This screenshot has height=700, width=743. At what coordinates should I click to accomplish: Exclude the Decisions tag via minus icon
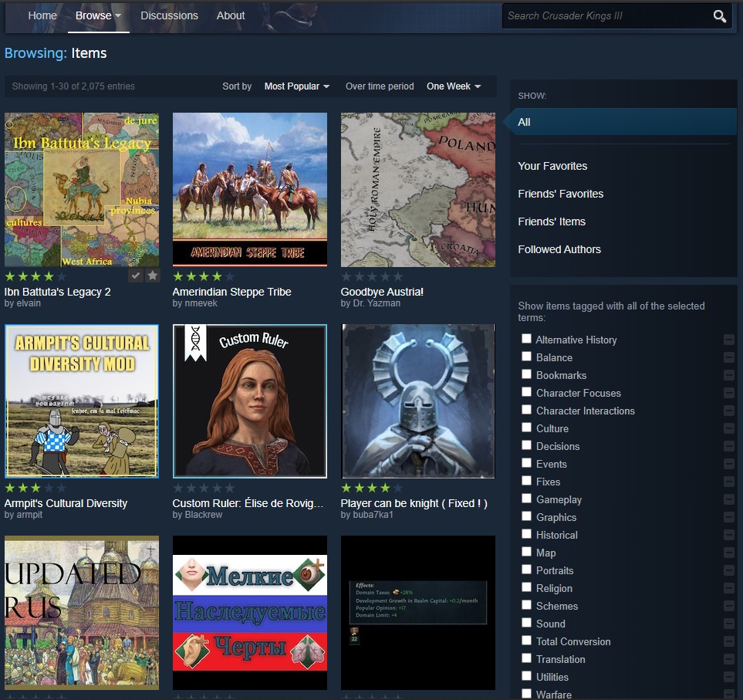[729, 446]
